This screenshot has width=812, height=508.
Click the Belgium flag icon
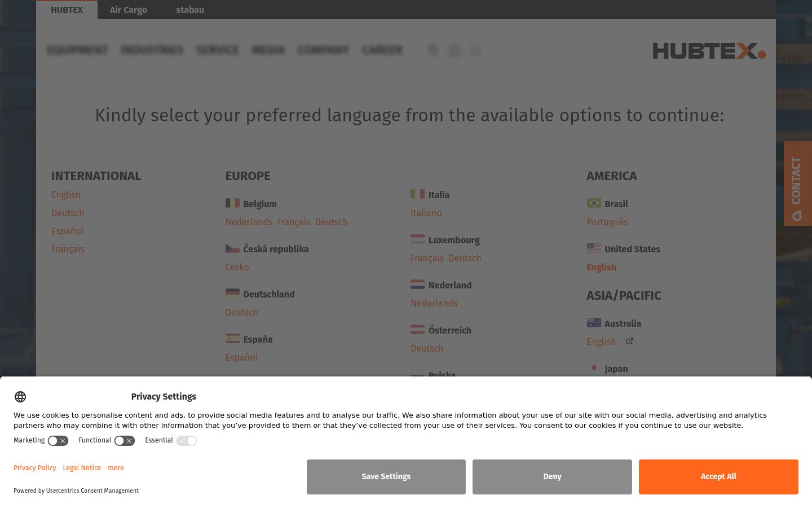[x=232, y=203]
